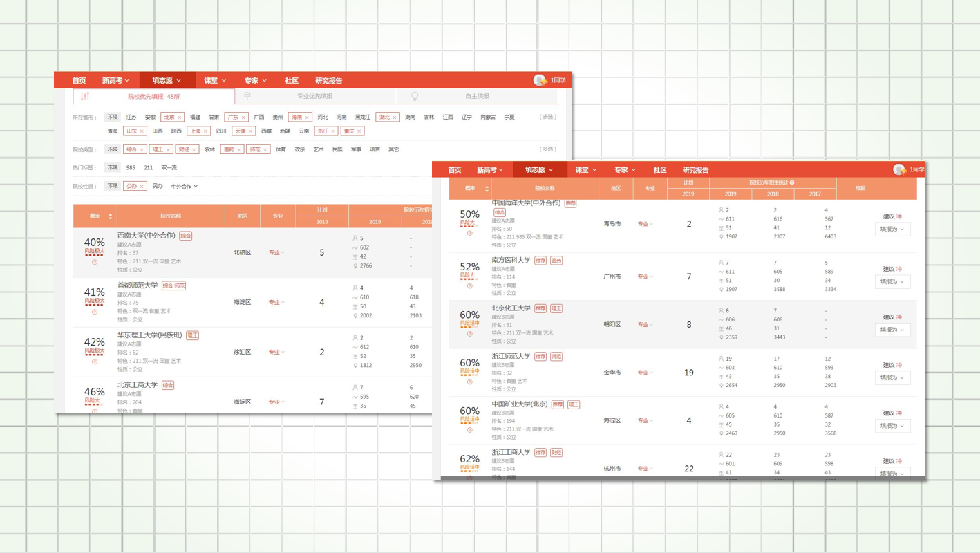Select 江苏 province filter option
This screenshot has height=553, width=980.
point(131,118)
